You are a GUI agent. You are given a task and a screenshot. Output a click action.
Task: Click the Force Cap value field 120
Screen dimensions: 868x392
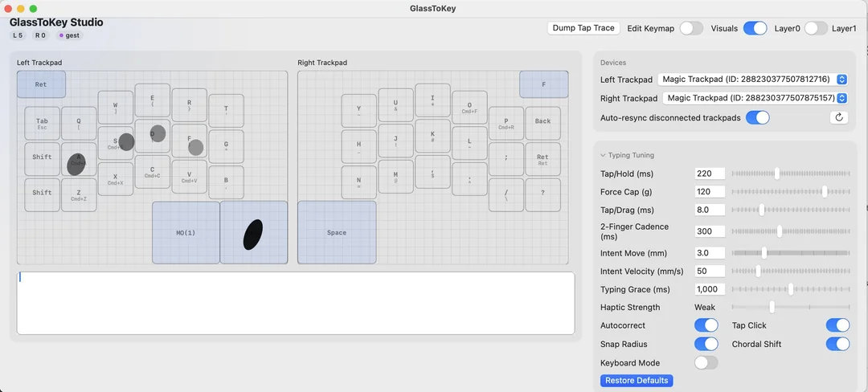pyautogui.click(x=710, y=191)
